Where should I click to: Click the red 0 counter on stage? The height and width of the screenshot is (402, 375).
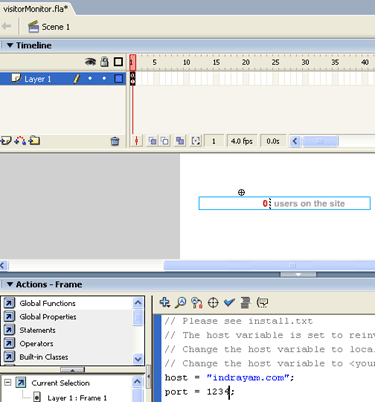[265, 203]
